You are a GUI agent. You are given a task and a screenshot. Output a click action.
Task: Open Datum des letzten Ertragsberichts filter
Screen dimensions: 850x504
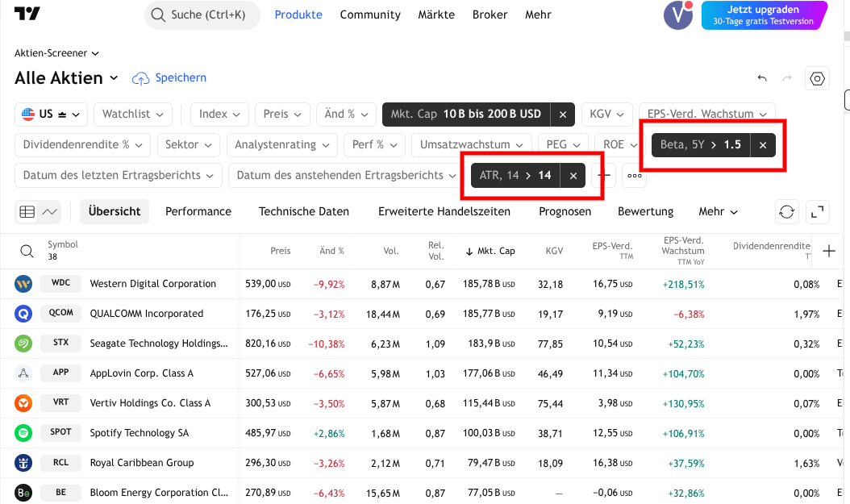coord(119,176)
